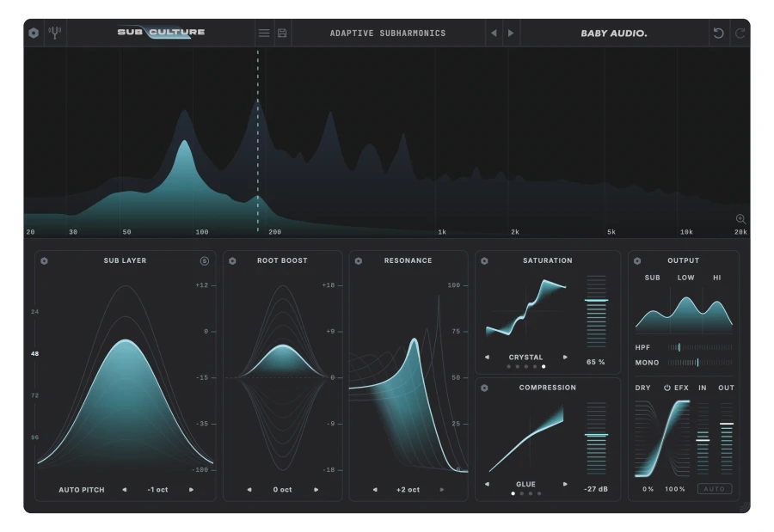Select the LOW band in Output
The image size is (774, 532).
pos(685,278)
